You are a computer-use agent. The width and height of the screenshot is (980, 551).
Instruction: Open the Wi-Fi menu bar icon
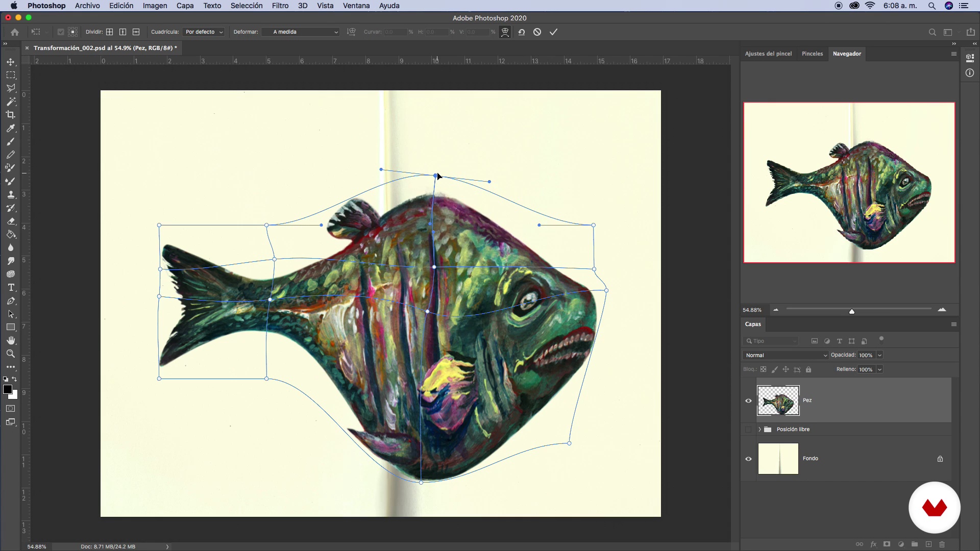coord(870,6)
